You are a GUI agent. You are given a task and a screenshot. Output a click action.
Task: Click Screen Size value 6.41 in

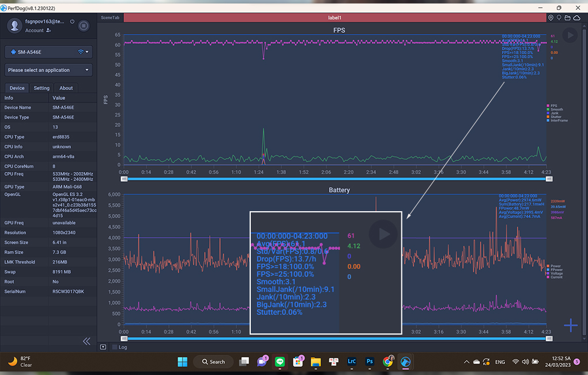[x=59, y=242]
